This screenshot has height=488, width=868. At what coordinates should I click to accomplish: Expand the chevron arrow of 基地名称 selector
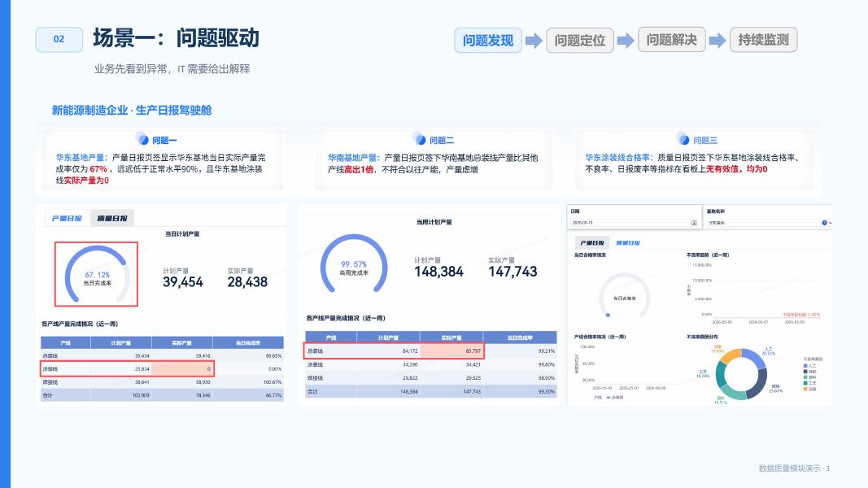[x=831, y=222]
